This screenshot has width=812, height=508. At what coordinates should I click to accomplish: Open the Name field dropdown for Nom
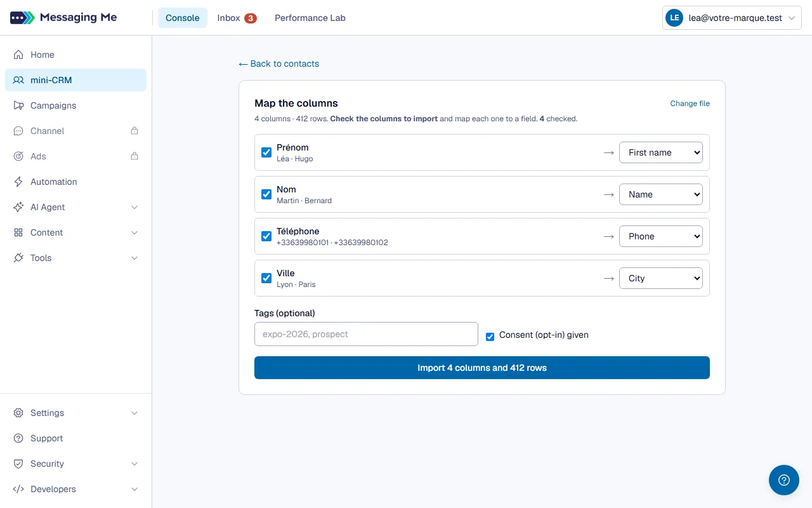pyautogui.click(x=661, y=194)
